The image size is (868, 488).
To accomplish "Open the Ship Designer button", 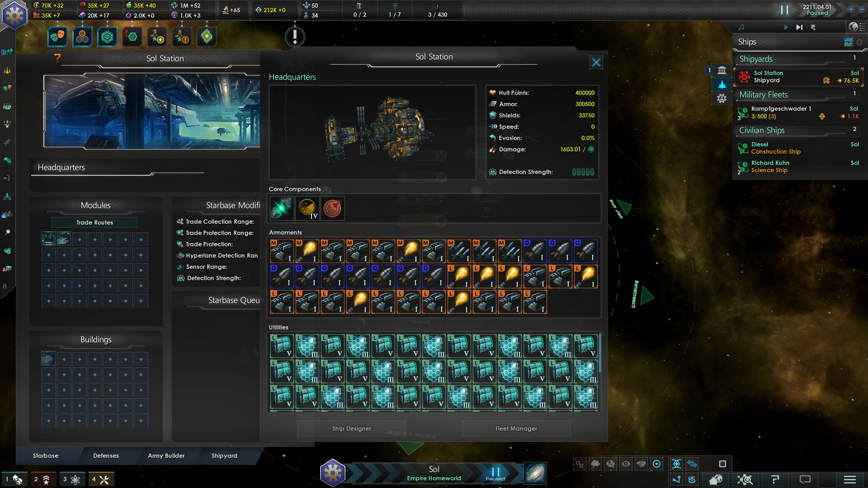I will [351, 428].
